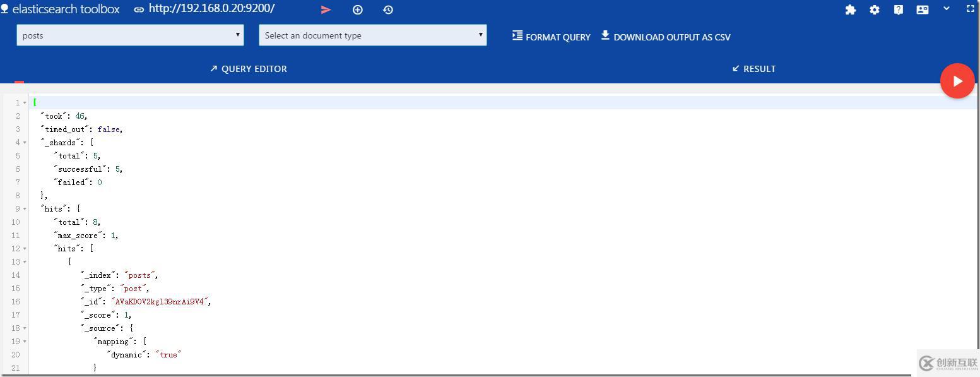This screenshot has height=377, width=980.
Task: Run query with the red play button
Action: tap(957, 81)
